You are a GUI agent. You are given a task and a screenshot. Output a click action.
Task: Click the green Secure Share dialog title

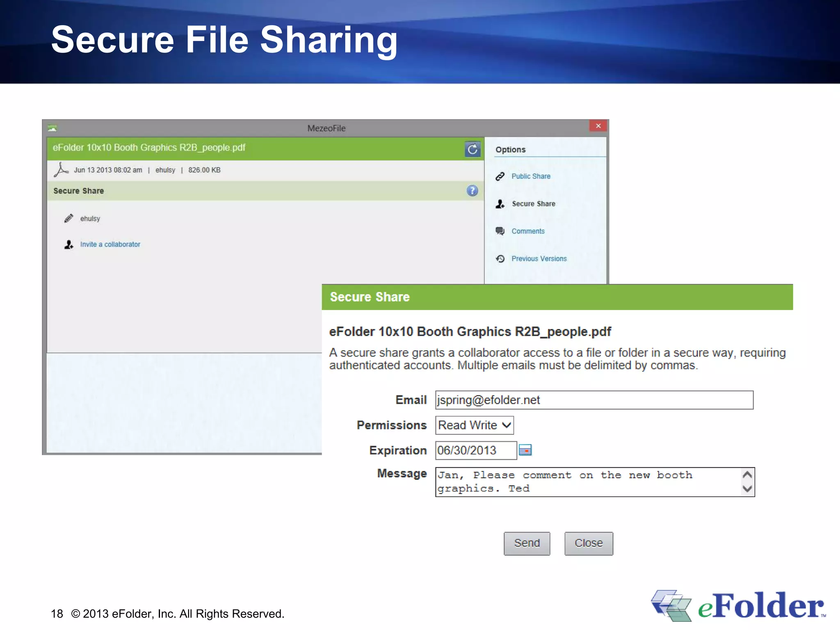pyautogui.click(x=370, y=297)
